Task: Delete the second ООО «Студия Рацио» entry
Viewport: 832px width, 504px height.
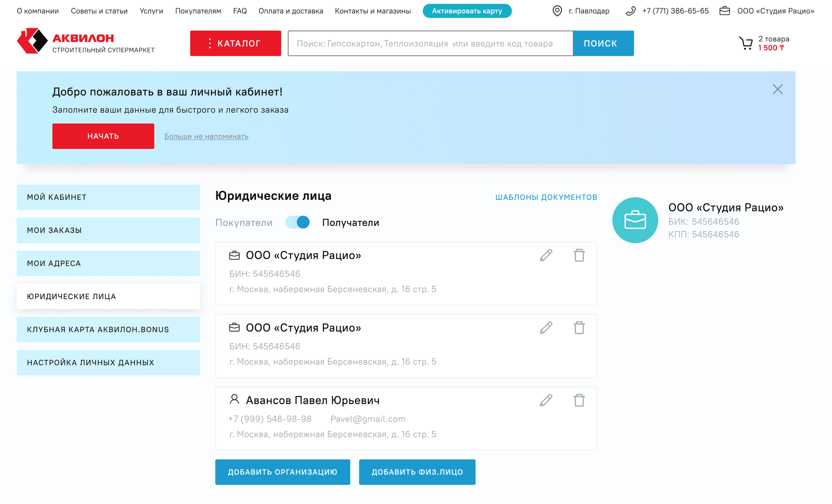Action: point(579,328)
